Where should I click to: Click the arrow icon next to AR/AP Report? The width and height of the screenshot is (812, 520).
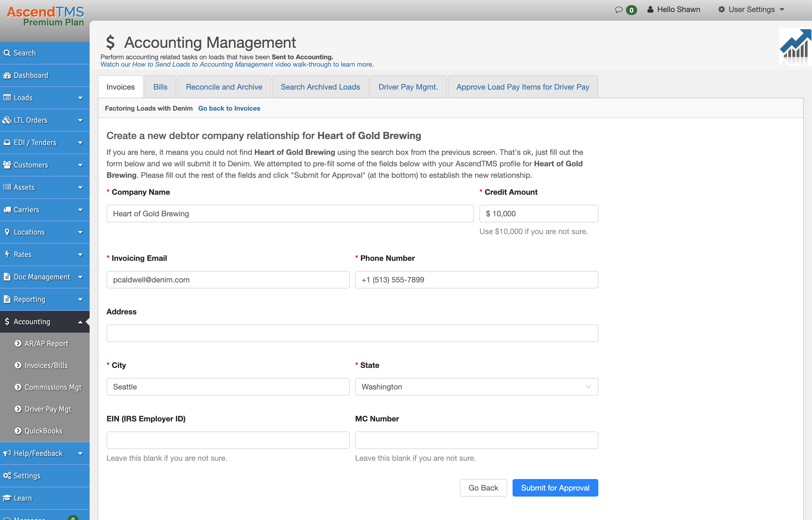point(18,343)
